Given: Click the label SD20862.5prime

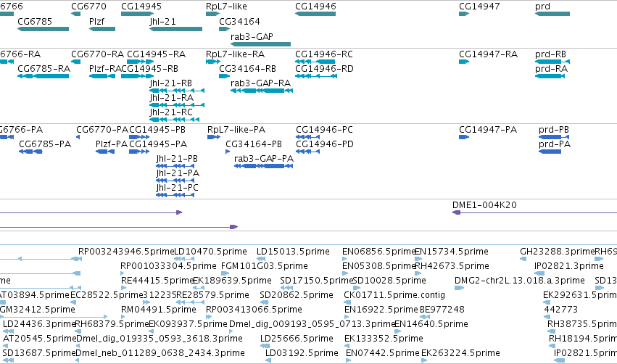Looking at the screenshot, I should pos(297,295).
